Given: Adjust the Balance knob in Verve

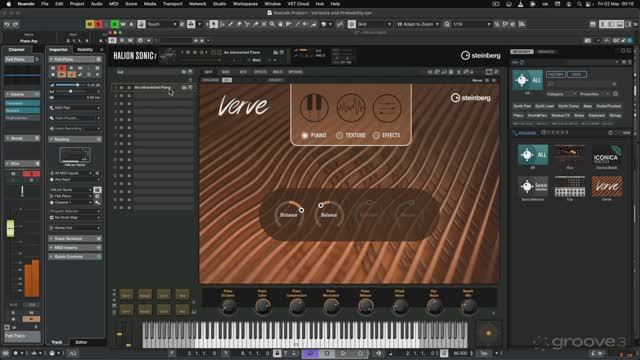Looking at the screenshot, I should [x=329, y=214].
